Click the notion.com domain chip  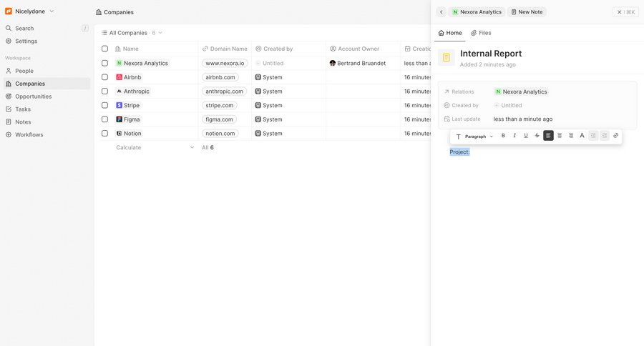point(220,134)
